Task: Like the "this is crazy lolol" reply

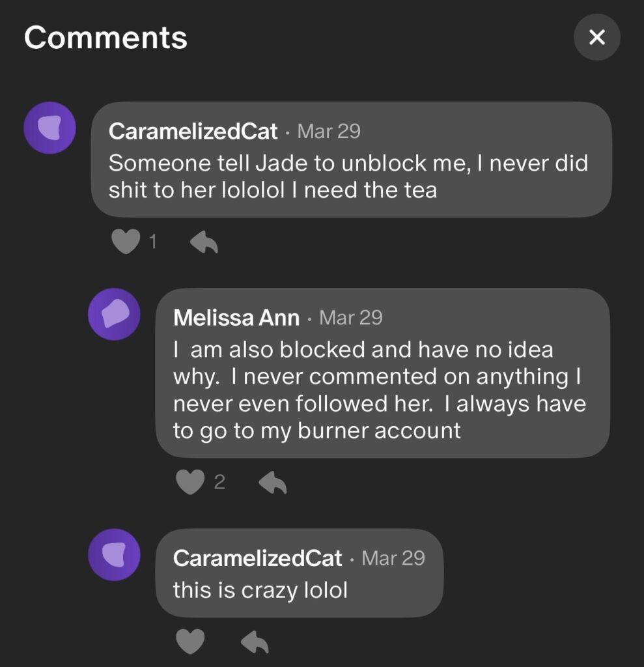Action: pos(190,641)
